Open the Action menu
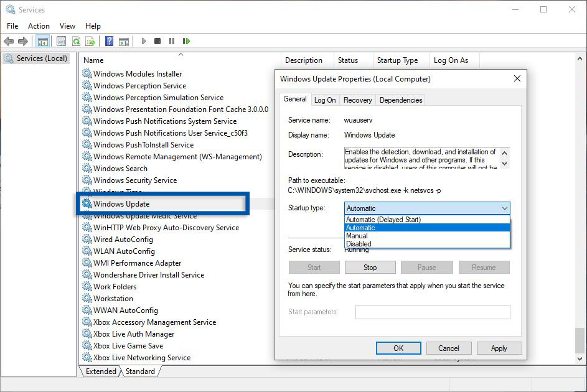 pyautogui.click(x=39, y=26)
